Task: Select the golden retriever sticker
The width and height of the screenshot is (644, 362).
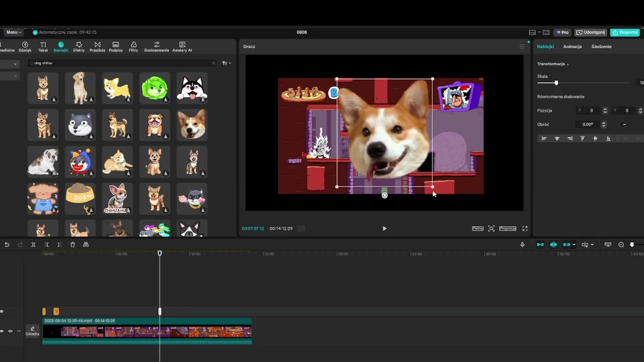Action: (80, 88)
